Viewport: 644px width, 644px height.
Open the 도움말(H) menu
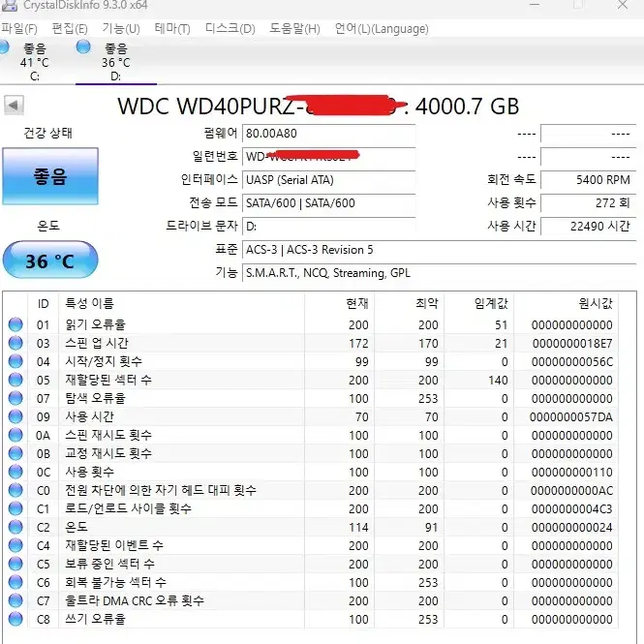294,29
